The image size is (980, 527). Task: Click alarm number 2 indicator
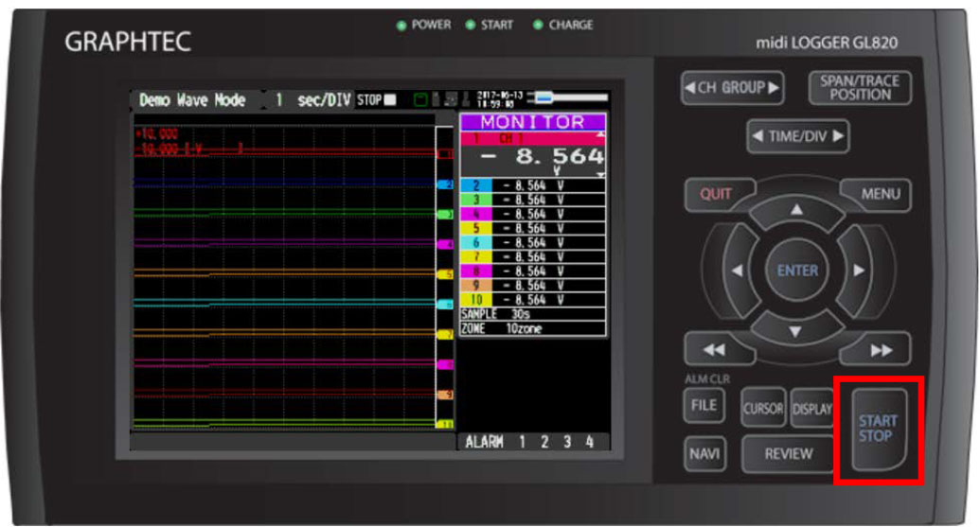pos(545,442)
